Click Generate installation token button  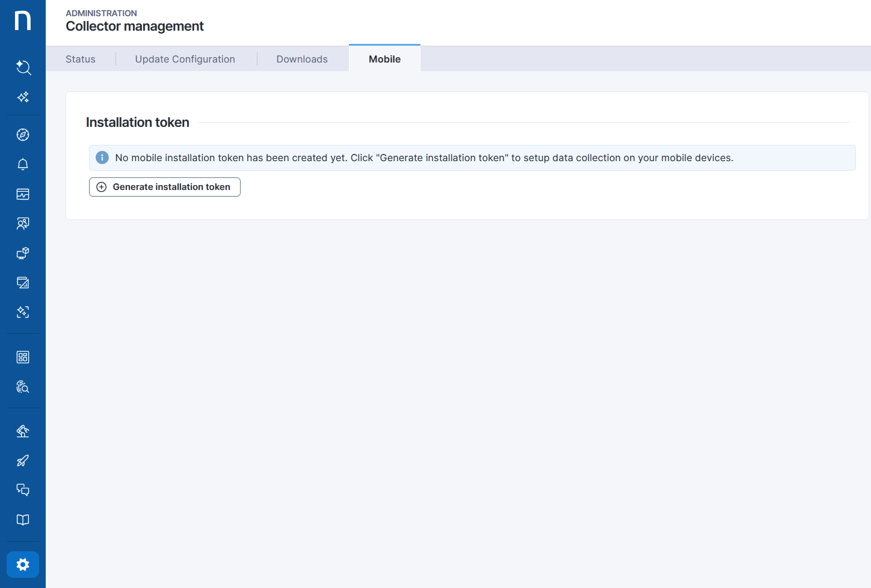pos(165,187)
